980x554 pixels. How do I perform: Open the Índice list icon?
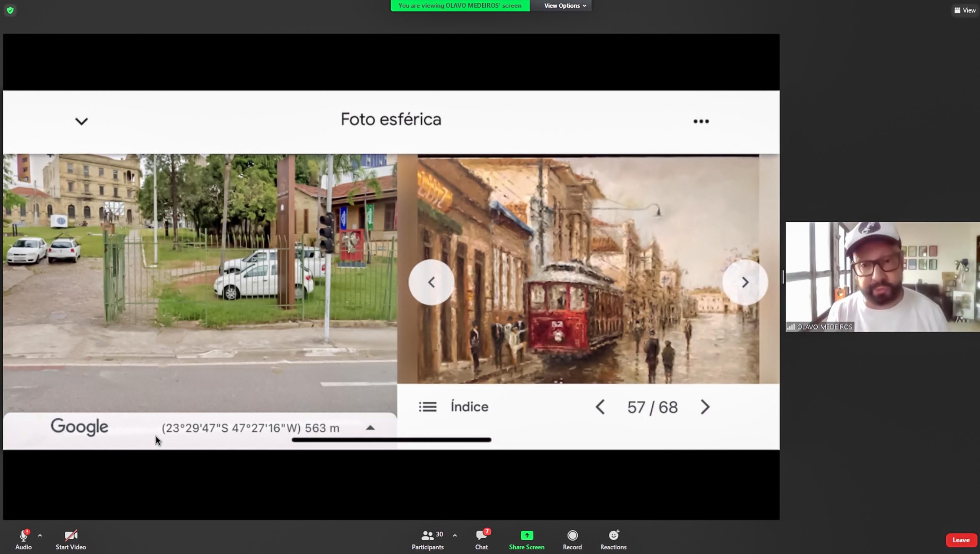tap(427, 407)
